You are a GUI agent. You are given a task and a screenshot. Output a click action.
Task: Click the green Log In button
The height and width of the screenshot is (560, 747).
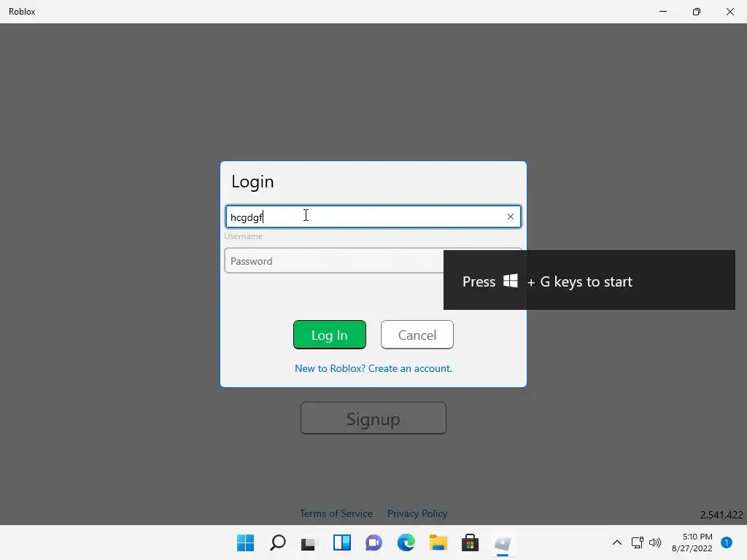coord(330,335)
